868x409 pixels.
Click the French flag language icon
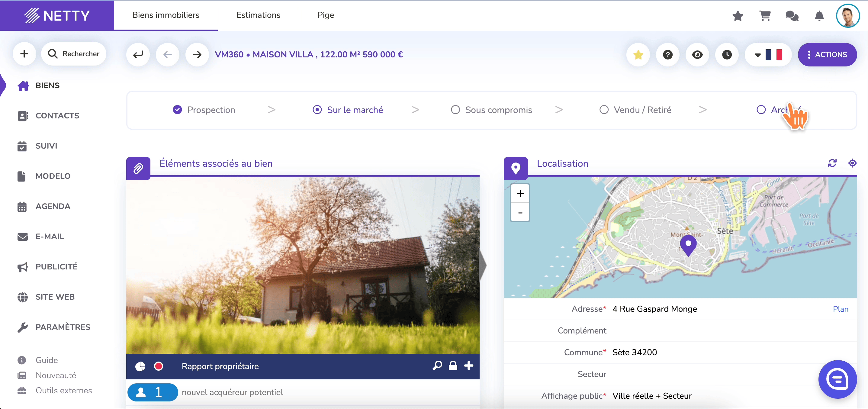tap(774, 54)
